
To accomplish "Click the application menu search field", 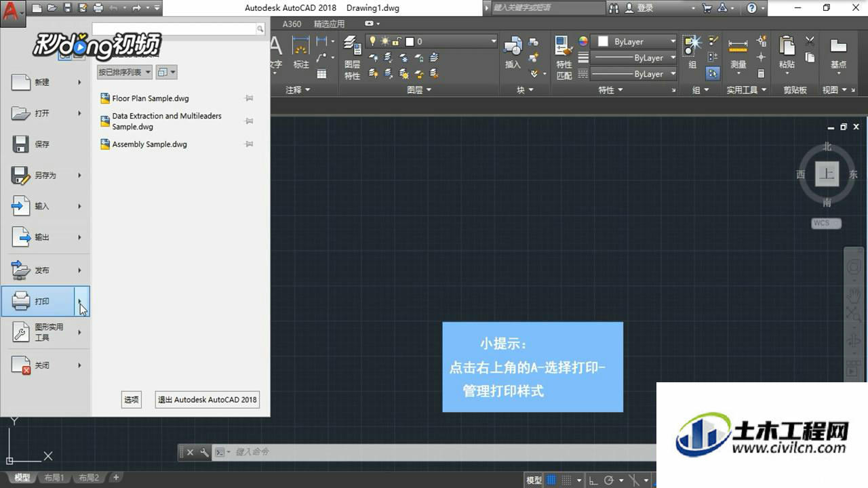I will [174, 29].
